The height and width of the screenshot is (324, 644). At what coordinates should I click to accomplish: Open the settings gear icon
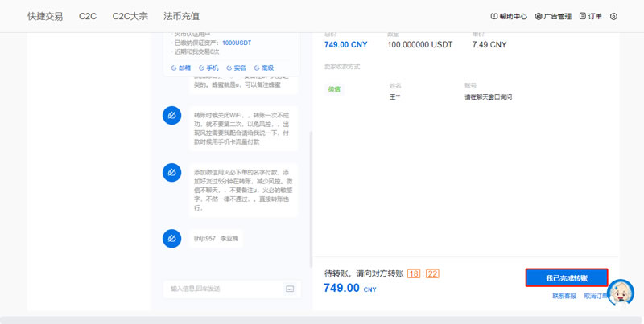[x=614, y=16]
